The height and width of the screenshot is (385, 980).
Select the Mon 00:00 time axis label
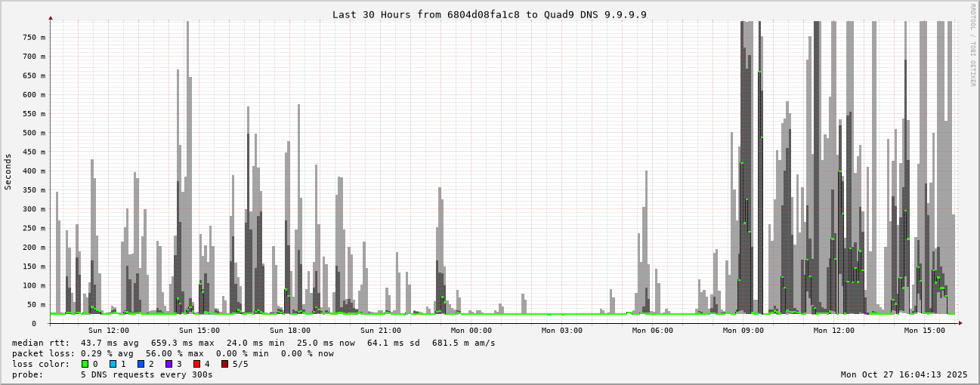(x=471, y=331)
